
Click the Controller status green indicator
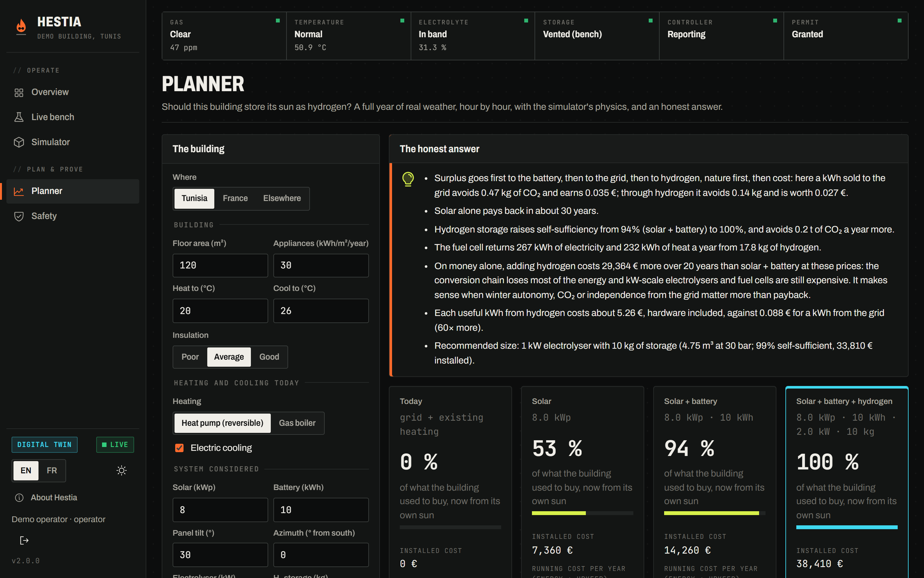775,21
